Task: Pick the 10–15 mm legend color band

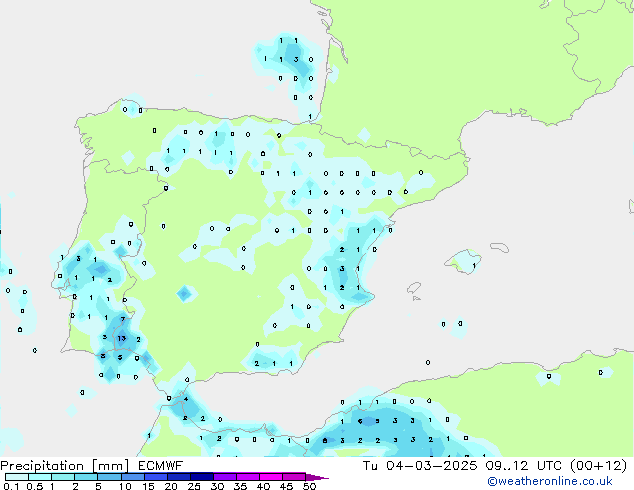Action: (132, 477)
